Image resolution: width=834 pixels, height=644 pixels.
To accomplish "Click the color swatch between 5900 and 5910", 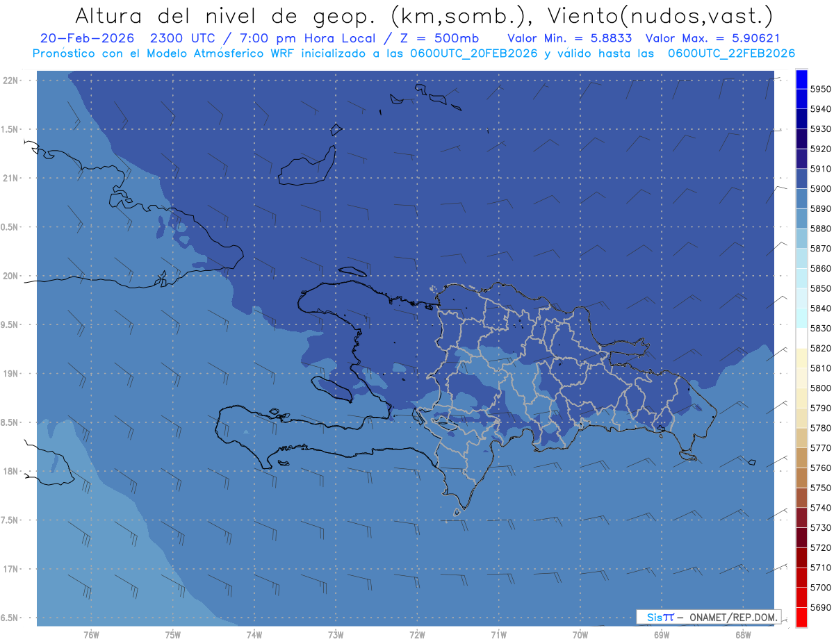I will [801, 179].
